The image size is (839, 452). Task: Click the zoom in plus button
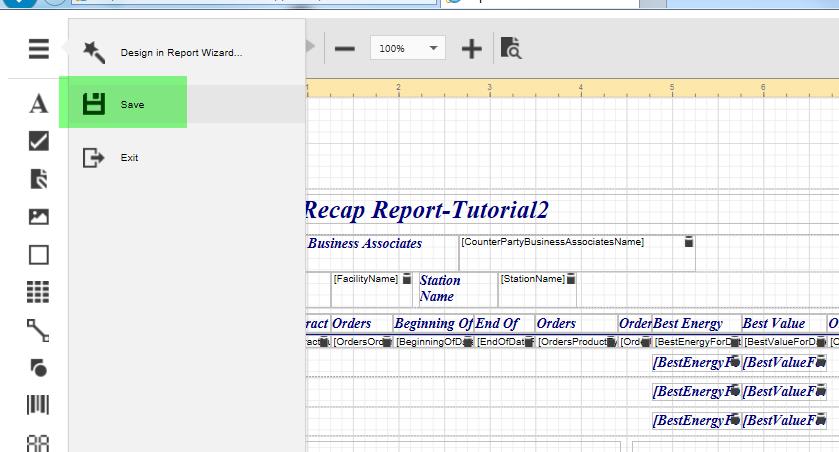471,48
